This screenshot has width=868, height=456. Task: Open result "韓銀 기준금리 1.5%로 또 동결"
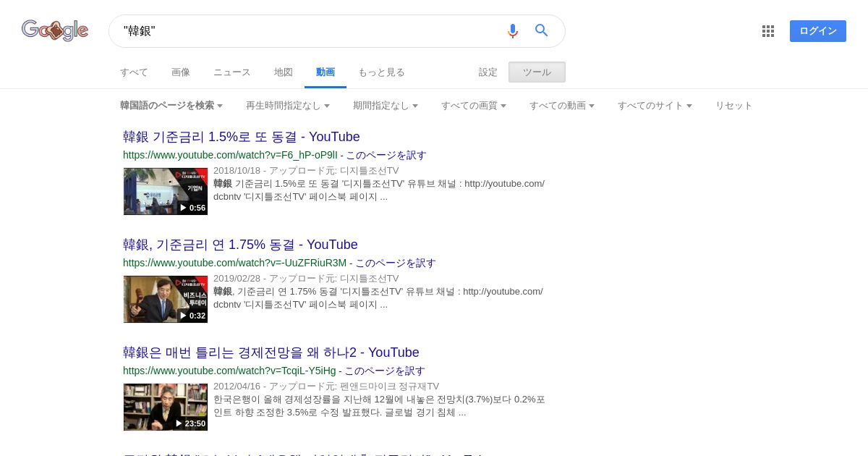pyautogui.click(x=242, y=137)
